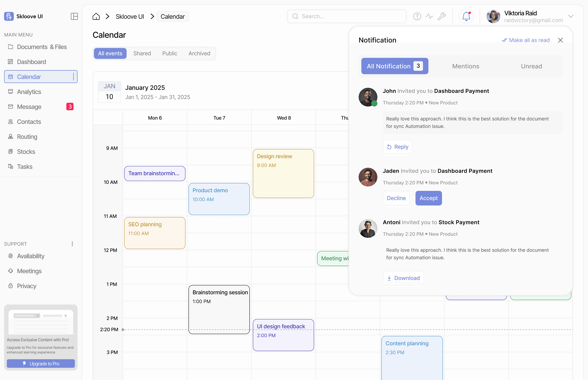This screenshot has height=380, width=588.
Task: Click Make all as read link
Action: (x=526, y=40)
